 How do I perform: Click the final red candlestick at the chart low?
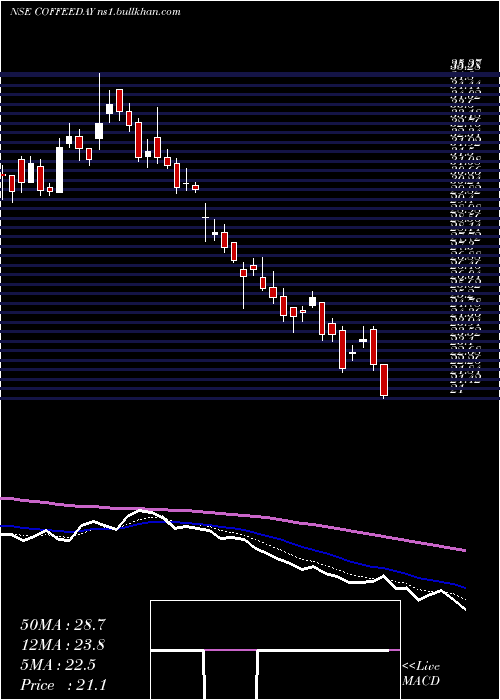384,380
